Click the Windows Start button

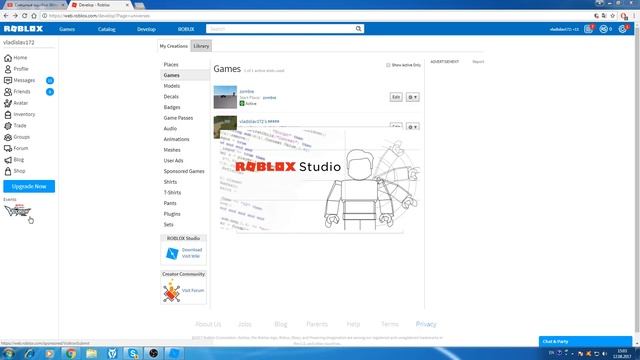coord(8,353)
